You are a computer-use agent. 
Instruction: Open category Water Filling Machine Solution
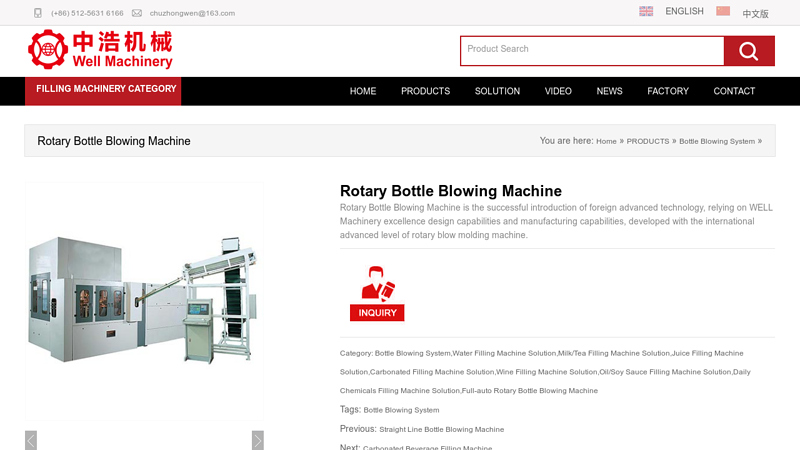504,353
